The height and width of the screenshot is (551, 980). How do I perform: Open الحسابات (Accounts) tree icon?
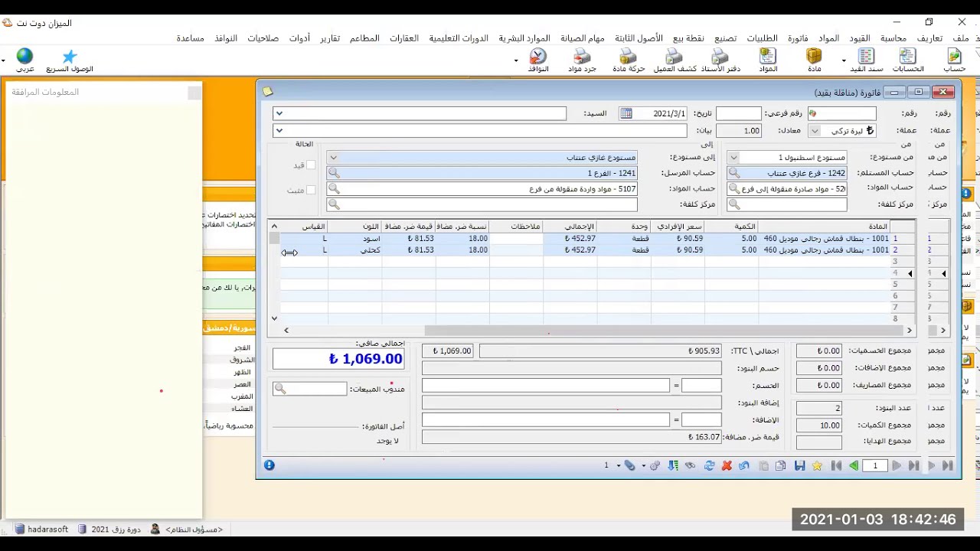point(908,60)
